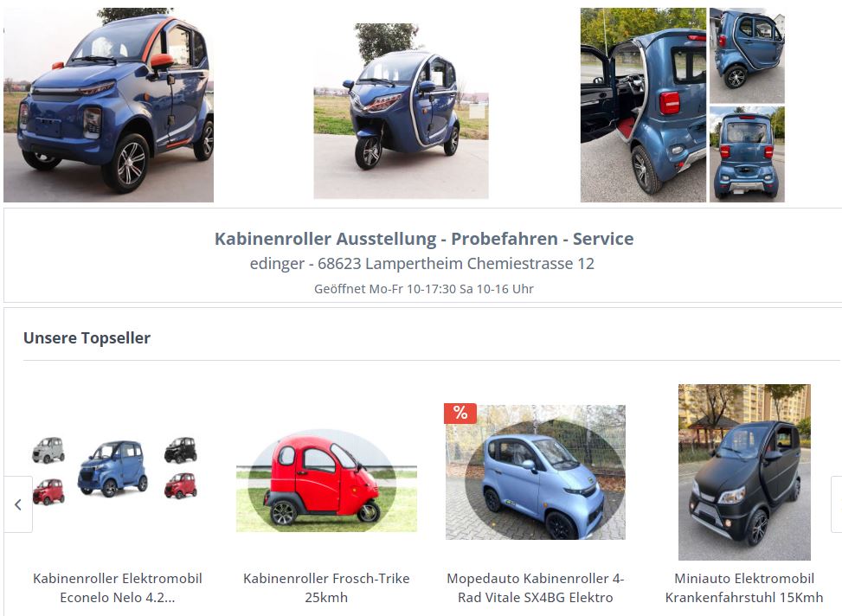Open Miniauto Elektromobil Krankenfahrstuhl 15Kmh link
Viewport: 842px width, 616px height.
coord(744,587)
